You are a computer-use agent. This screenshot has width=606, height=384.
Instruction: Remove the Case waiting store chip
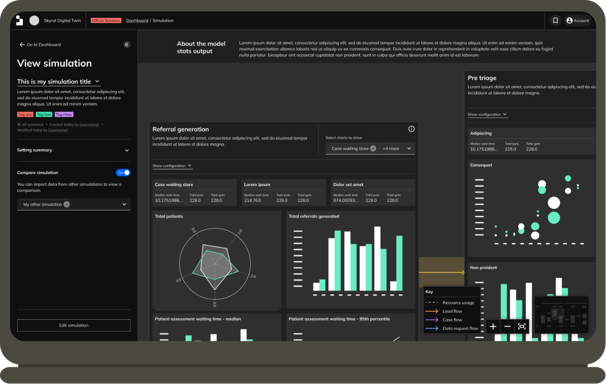pyautogui.click(x=373, y=148)
